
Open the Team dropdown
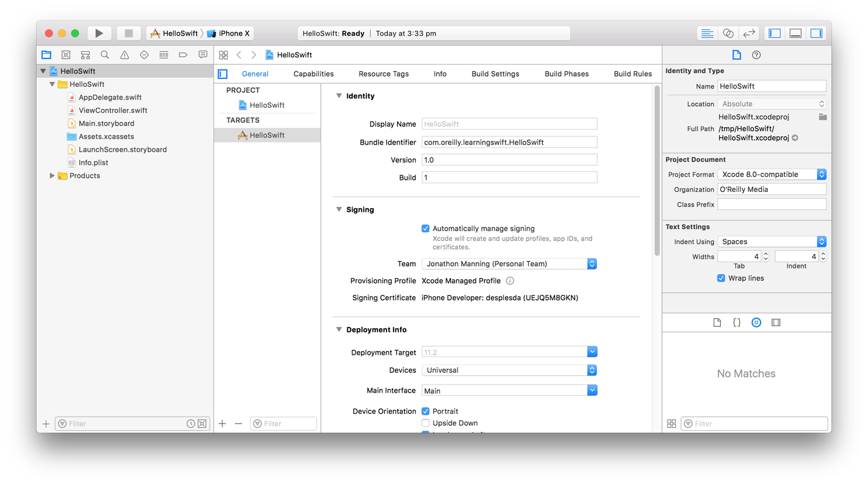(x=509, y=264)
